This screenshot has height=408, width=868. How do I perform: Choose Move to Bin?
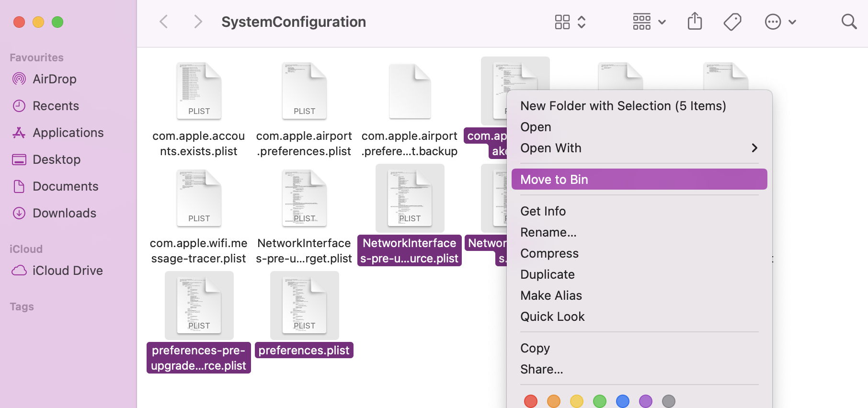click(639, 180)
